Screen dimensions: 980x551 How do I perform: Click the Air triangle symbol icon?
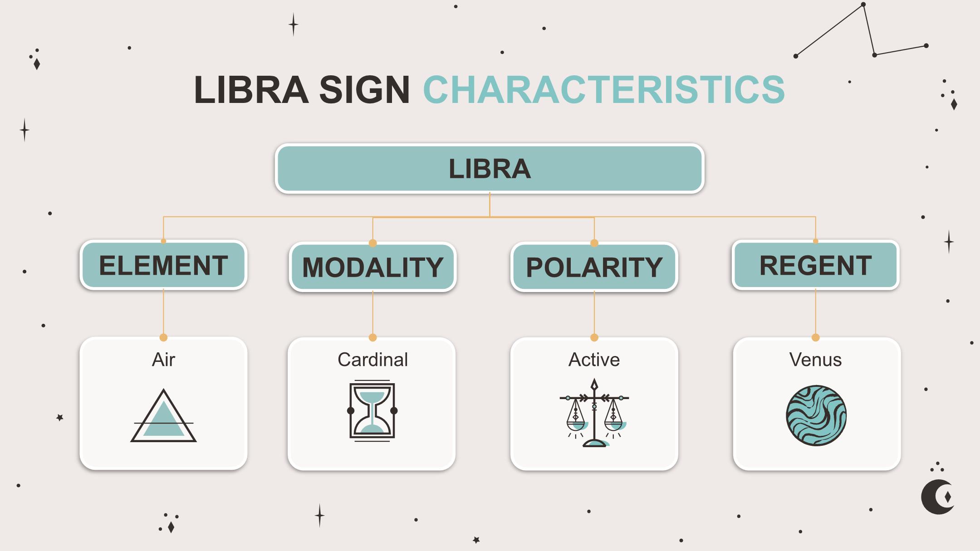point(163,415)
